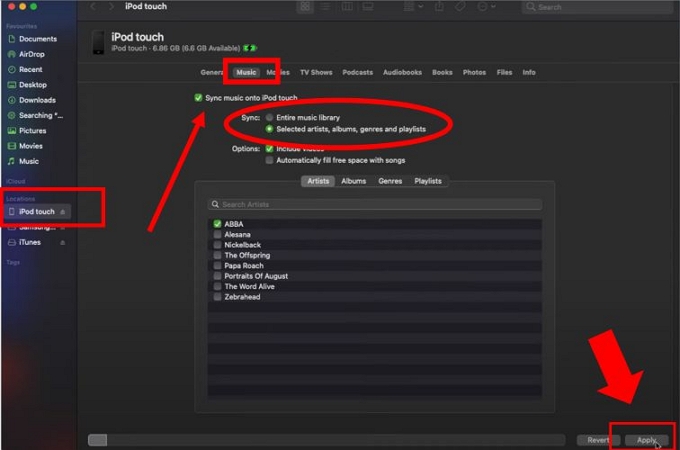Switch Finder to gallery view
The image size is (680, 450).
click(368, 7)
